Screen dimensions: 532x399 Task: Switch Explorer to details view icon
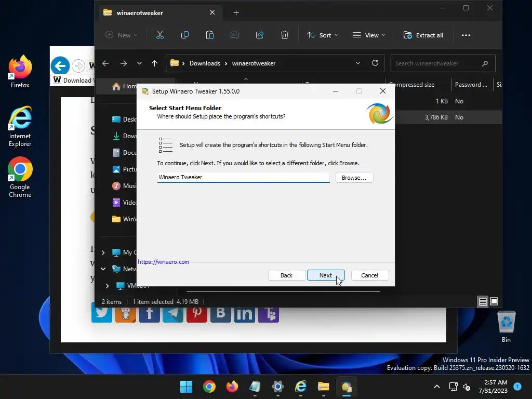483,301
